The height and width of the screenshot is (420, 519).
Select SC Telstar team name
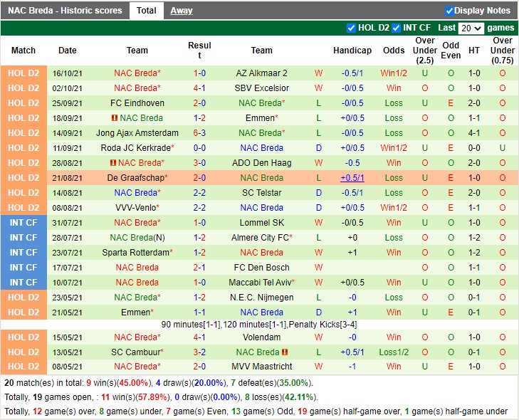pyautogui.click(x=261, y=193)
